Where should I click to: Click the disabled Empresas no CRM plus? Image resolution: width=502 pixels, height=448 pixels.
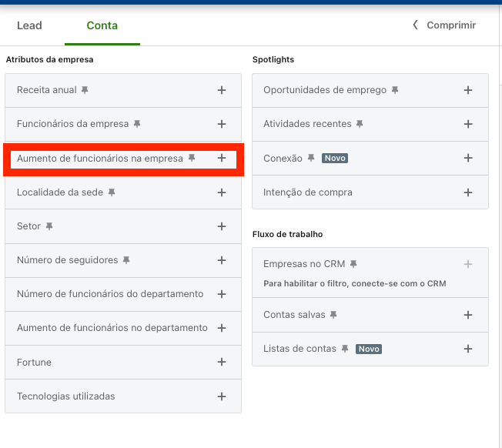pyautogui.click(x=468, y=264)
